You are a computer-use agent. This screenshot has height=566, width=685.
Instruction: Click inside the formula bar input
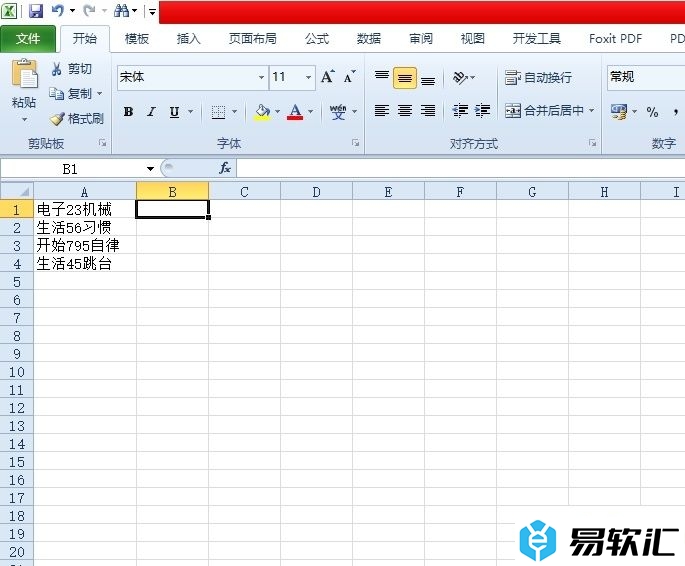(x=461, y=169)
